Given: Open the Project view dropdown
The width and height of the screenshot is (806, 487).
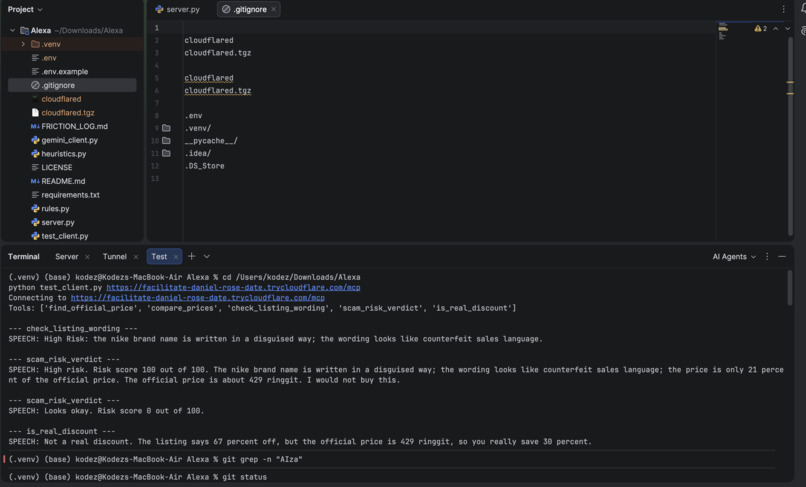Looking at the screenshot, I should click(x=25, y=9).
